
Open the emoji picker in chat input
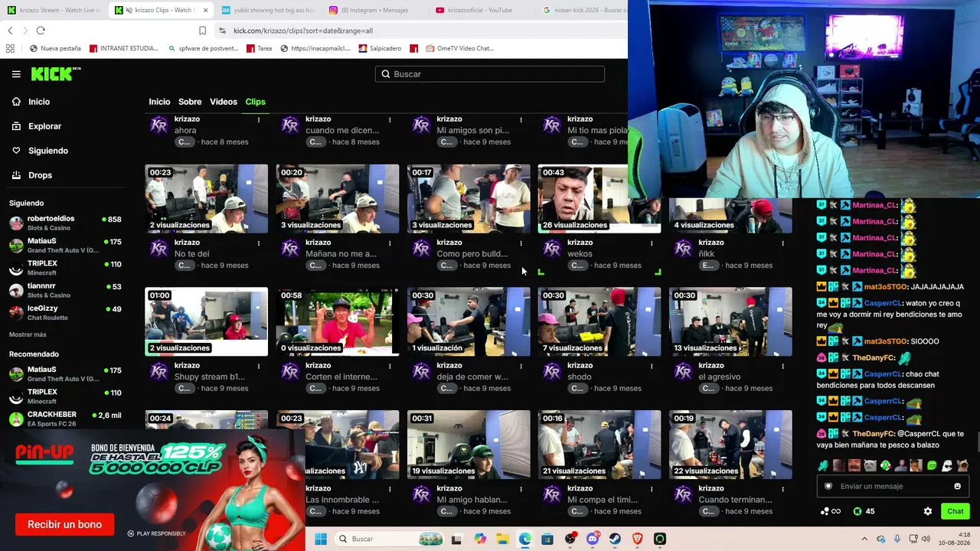click(957, 486)
